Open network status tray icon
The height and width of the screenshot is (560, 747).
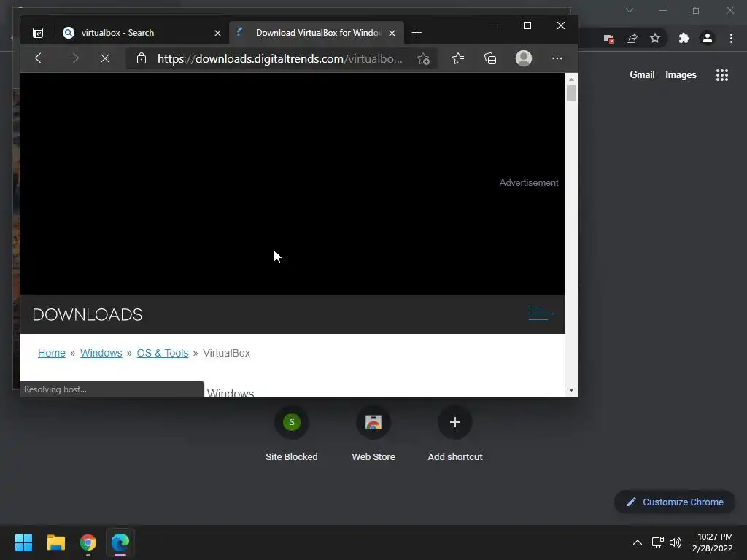point(658,542)
